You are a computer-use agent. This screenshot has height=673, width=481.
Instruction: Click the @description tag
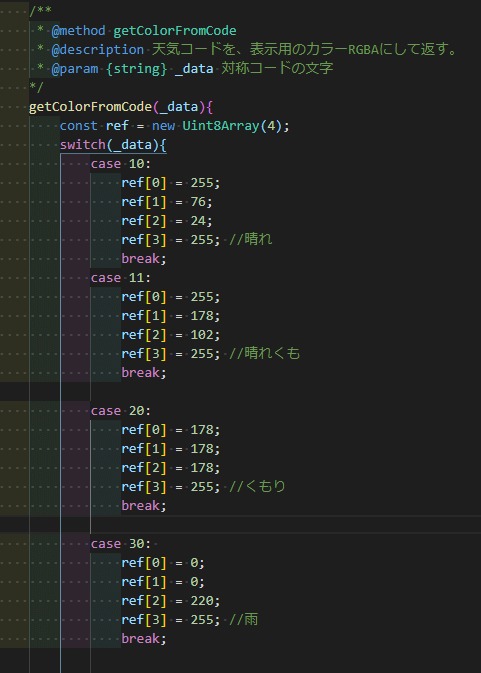(97, 50)
